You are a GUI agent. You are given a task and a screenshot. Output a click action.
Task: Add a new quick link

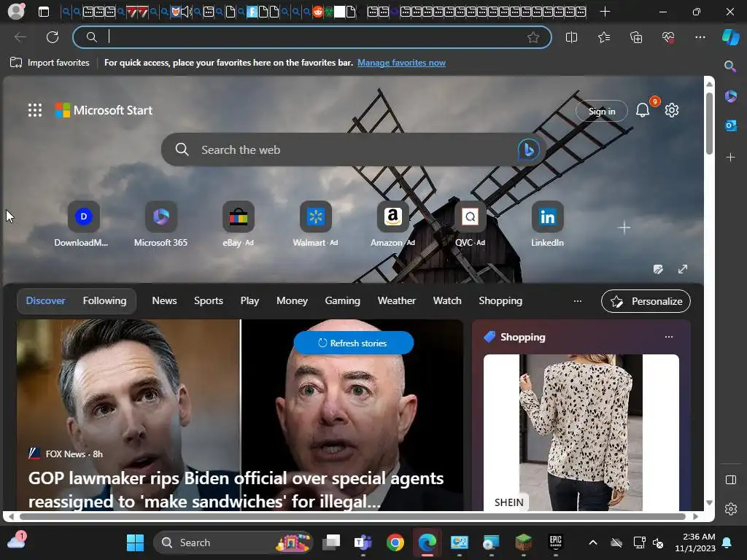tap(624, 227)
